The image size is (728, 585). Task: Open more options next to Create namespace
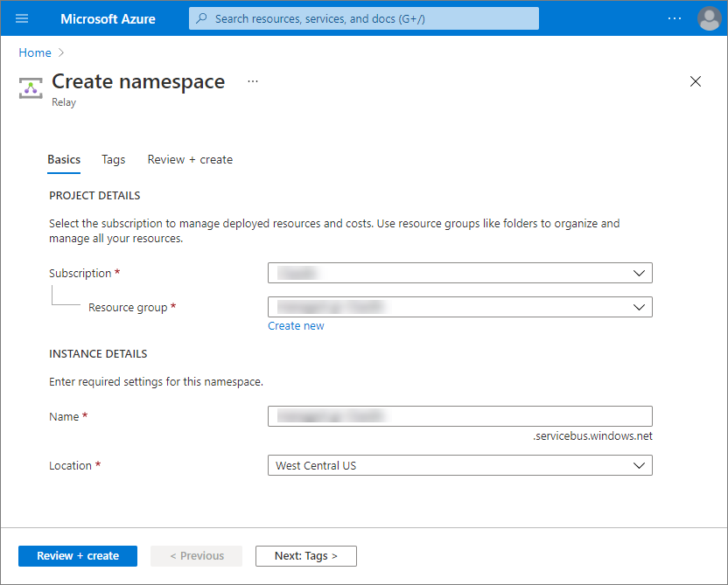click(253, 81)
